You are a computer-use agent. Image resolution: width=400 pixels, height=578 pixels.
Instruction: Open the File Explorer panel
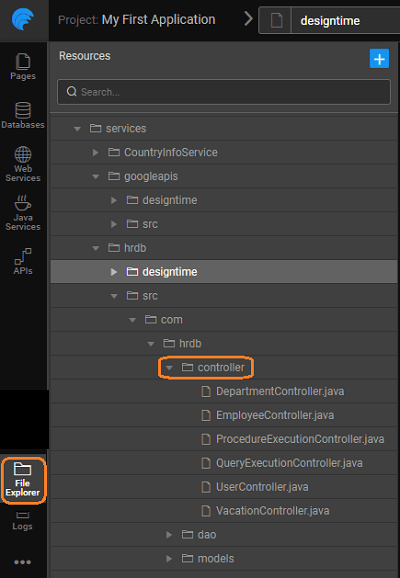(23, 480)
